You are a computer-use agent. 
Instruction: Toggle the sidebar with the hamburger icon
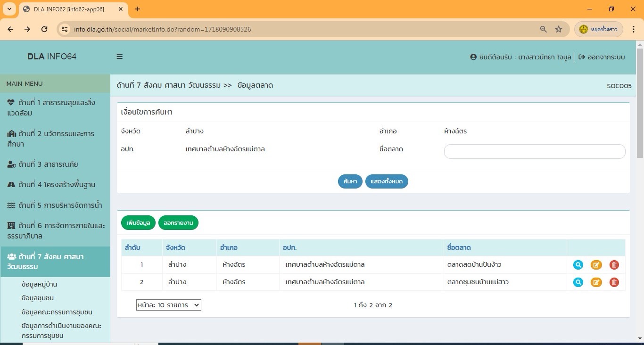(x=120, y=57)
